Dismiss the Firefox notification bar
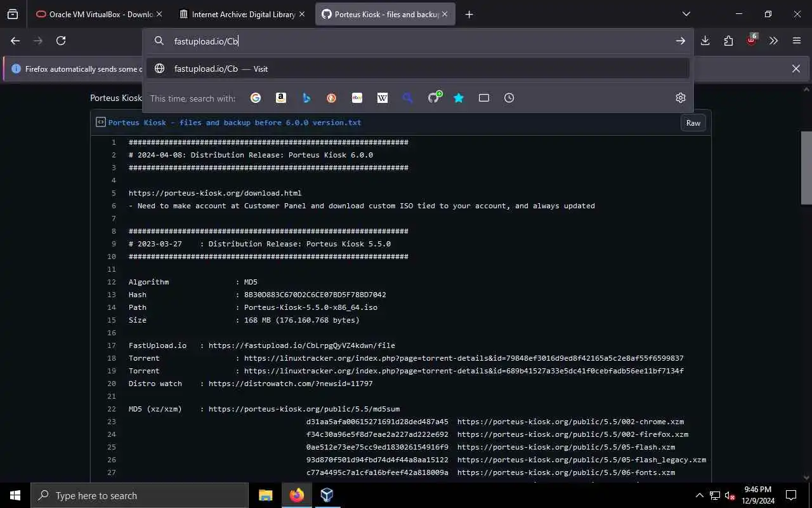 click(796, 69)
